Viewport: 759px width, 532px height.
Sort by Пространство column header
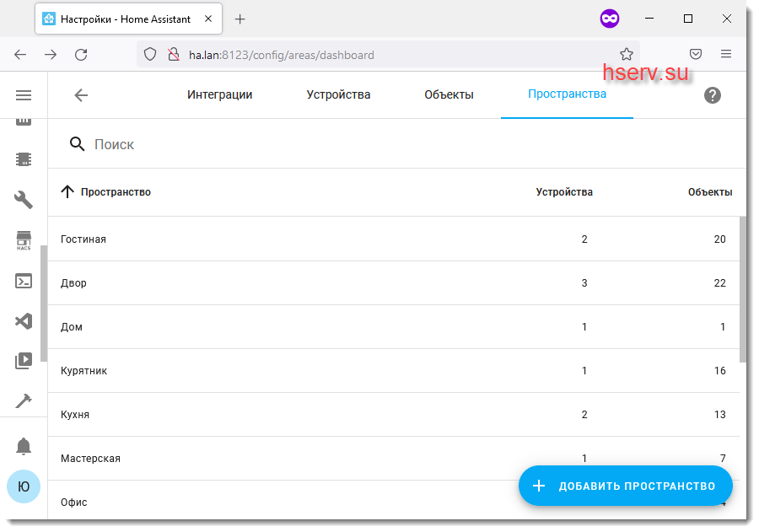click(116, 192)
